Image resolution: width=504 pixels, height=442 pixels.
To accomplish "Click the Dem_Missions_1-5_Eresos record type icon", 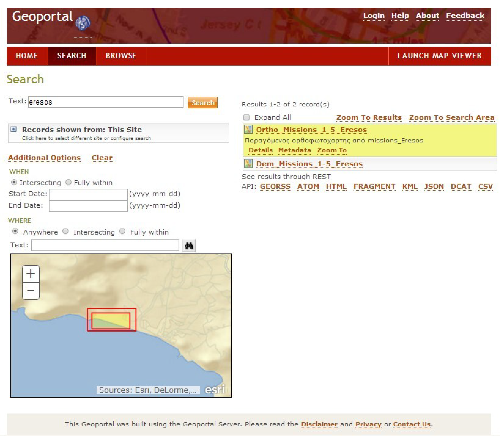I will [248, 164].
